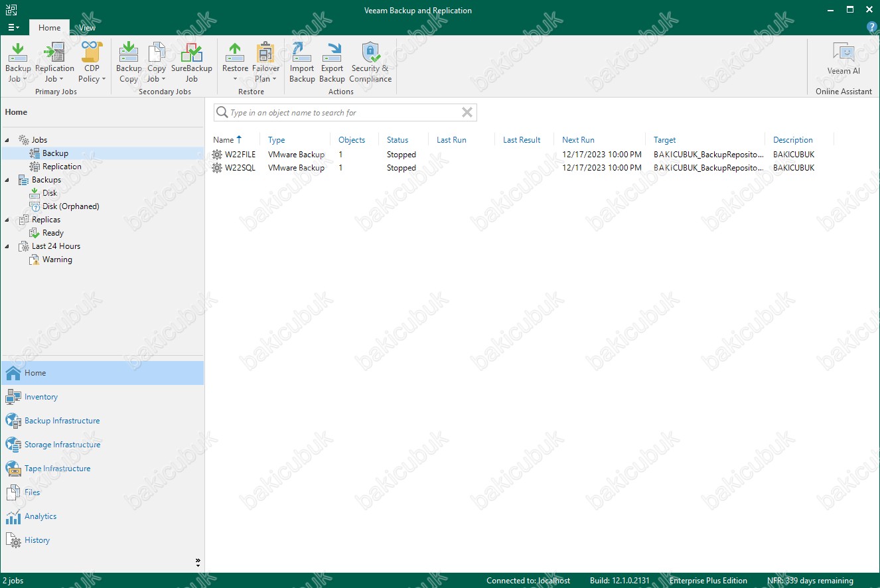Sort by the Status column header

[398, 140]
